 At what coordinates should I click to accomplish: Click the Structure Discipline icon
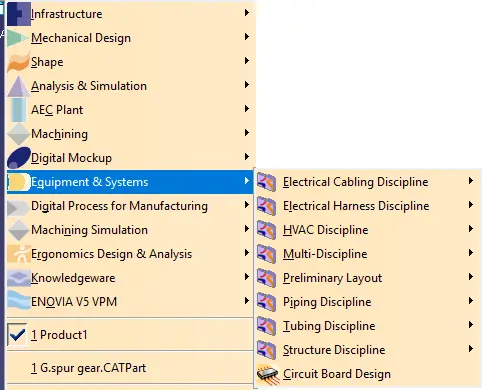coord(266,350)
